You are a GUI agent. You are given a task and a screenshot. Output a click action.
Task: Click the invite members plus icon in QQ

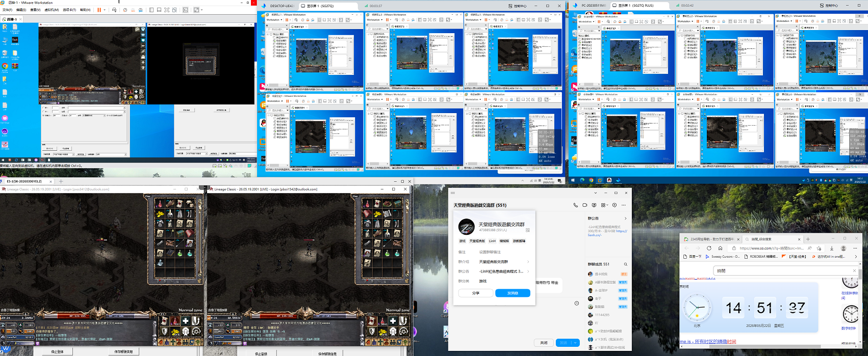pos(615,205)
